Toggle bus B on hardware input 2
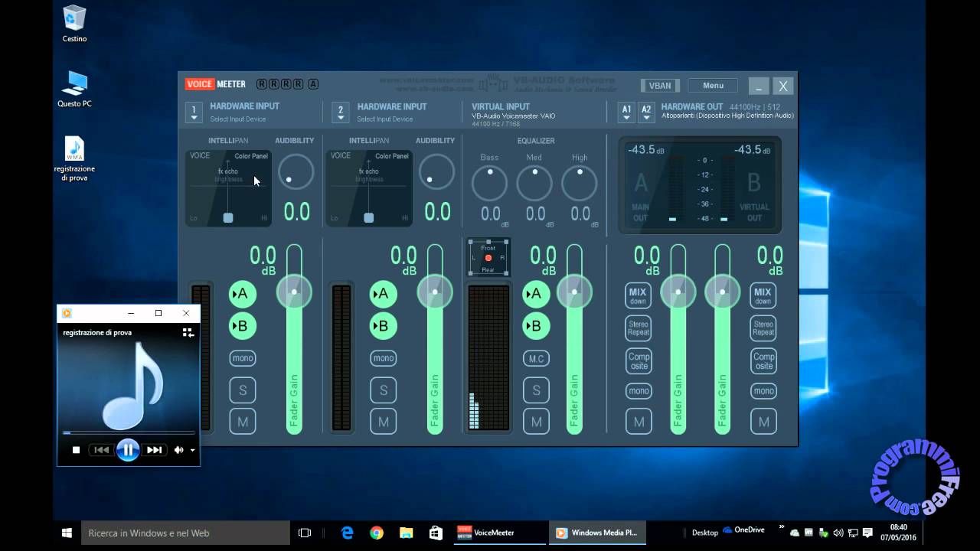 click(383, 326)
